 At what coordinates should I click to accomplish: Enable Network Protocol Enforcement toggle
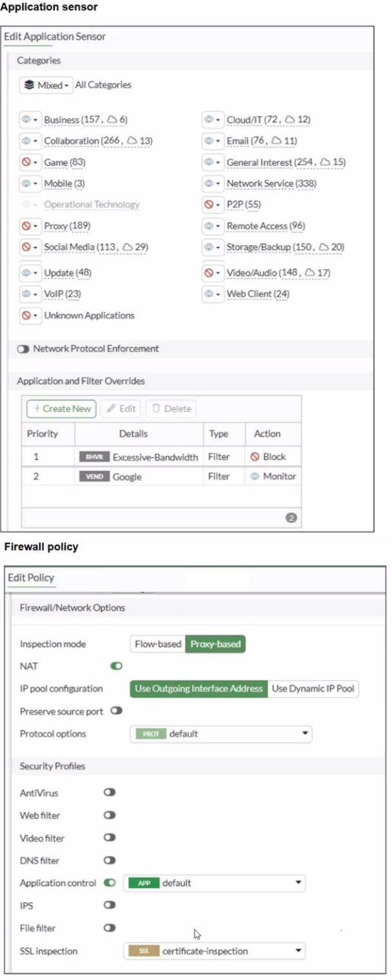23,349
